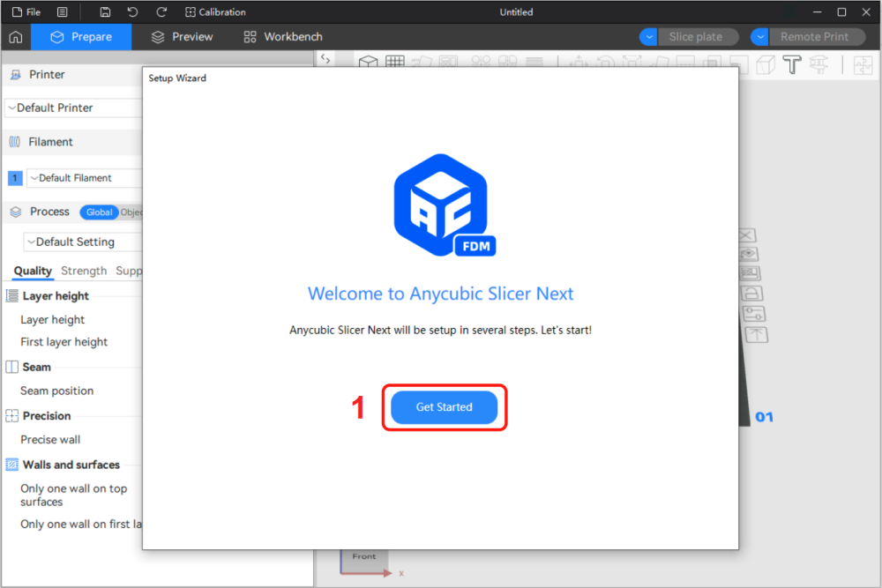Open the File menu
The width and height of the screenshot is (882, 588).
[26, 11]
